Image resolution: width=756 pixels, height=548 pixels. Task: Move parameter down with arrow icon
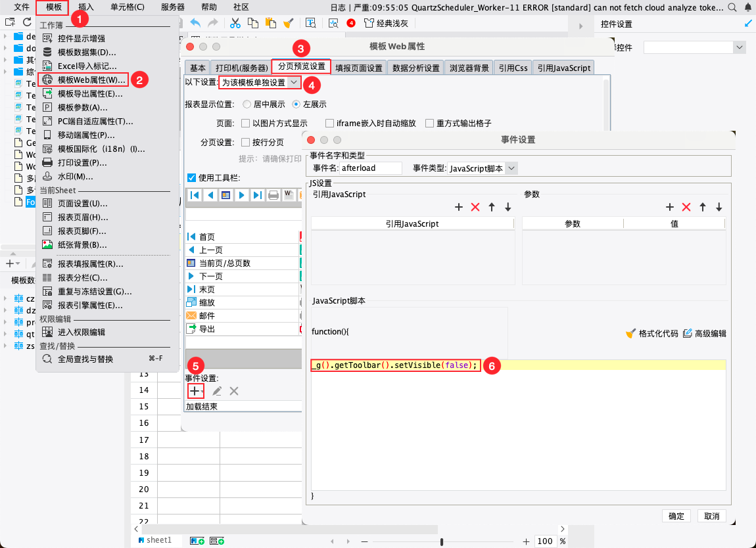pyautogui.click(x=719, y=207)
